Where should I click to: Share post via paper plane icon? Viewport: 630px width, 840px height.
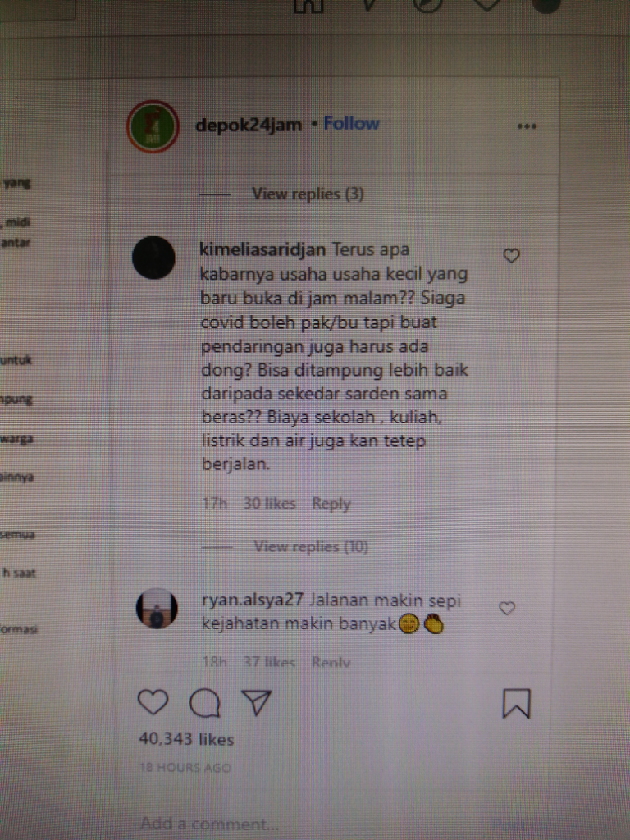257,702
